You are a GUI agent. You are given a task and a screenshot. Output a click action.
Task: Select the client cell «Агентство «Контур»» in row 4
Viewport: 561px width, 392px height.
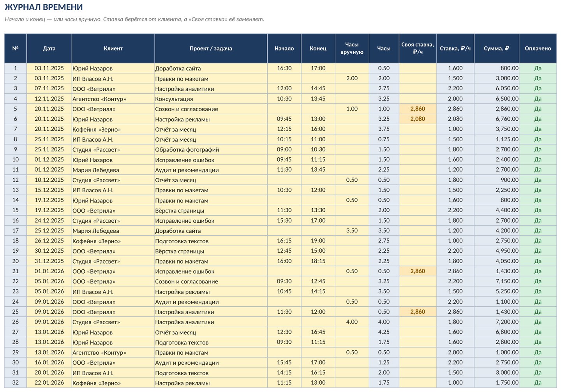tap(113, 99)
